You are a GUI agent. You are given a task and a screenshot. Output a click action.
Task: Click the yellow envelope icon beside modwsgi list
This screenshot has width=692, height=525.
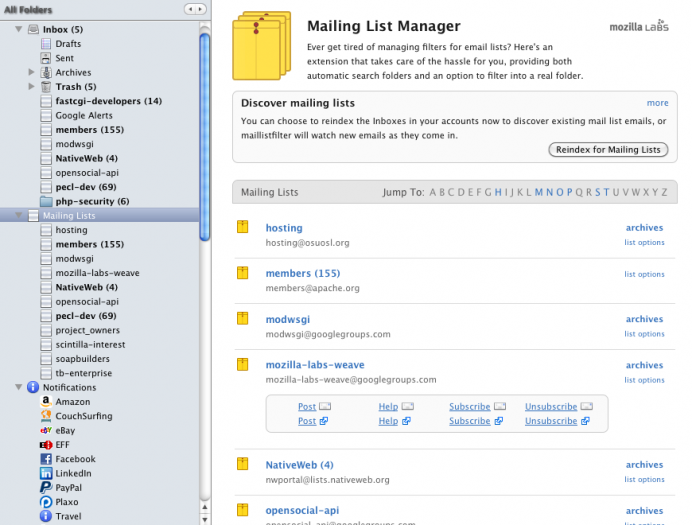pyautogui.click(x=242, y=318)
